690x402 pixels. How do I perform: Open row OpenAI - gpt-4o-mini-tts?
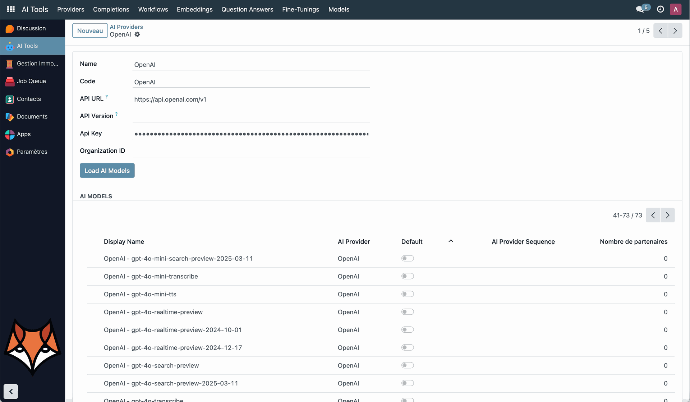point(381,294)
